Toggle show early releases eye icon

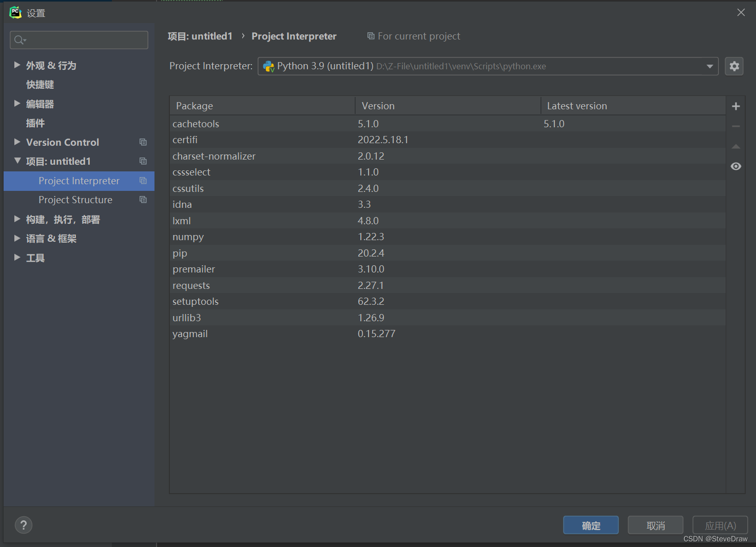click(x=735, y=166)
